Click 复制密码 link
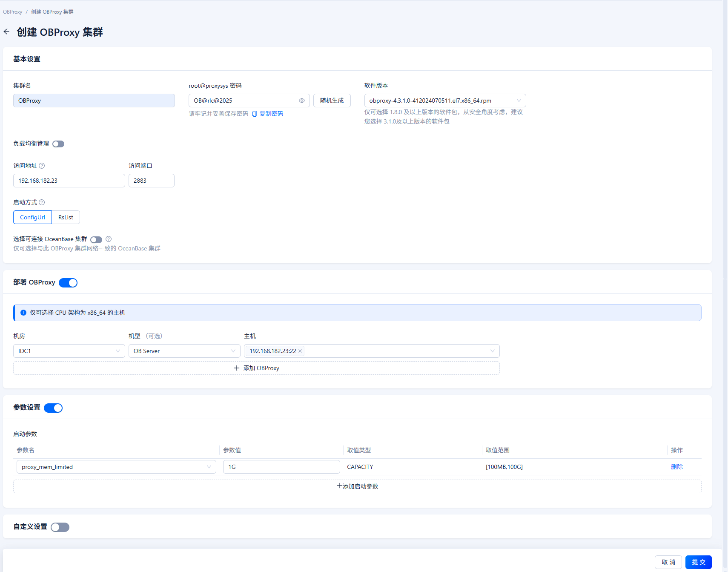Screen dimensions: 728x572 271,114
